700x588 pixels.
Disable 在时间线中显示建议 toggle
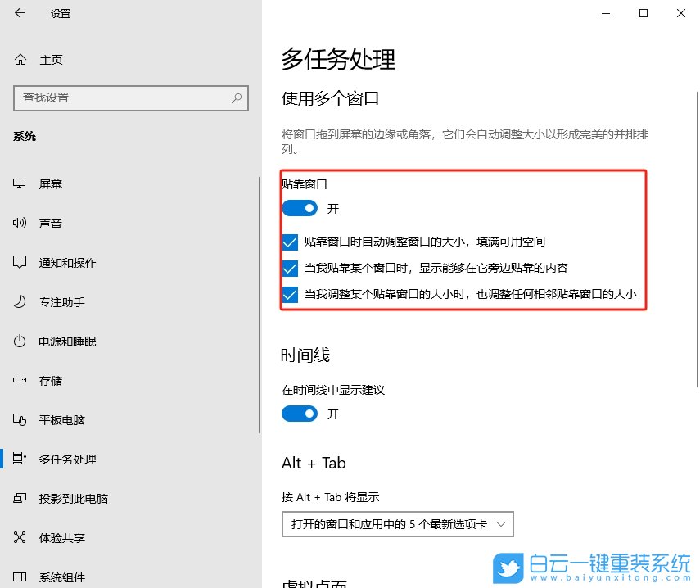pos(300,414)
